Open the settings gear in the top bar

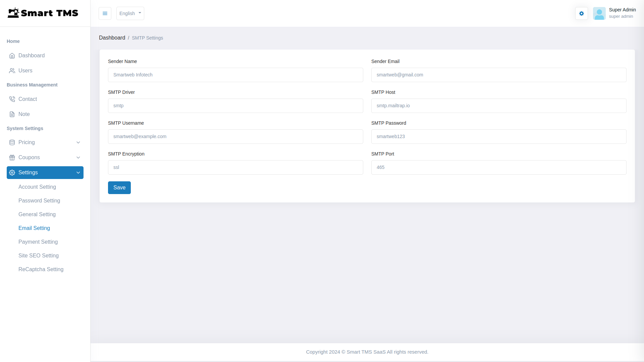[581, 13]
